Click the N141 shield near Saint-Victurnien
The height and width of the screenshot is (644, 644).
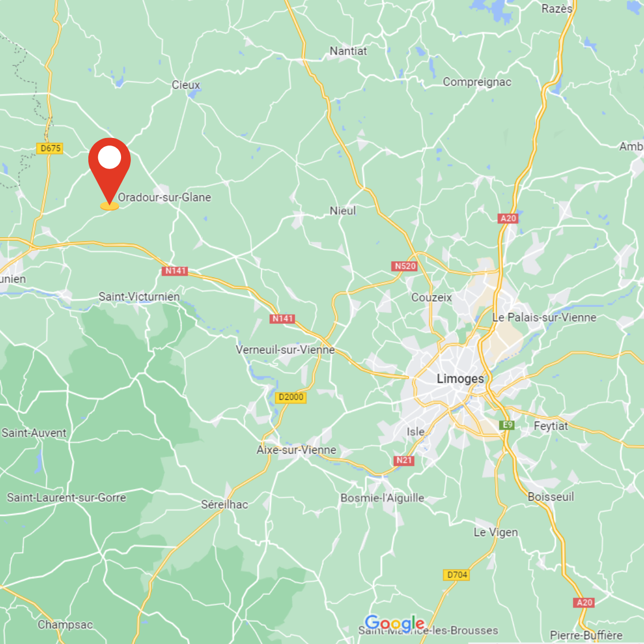(x=174, y=271)
